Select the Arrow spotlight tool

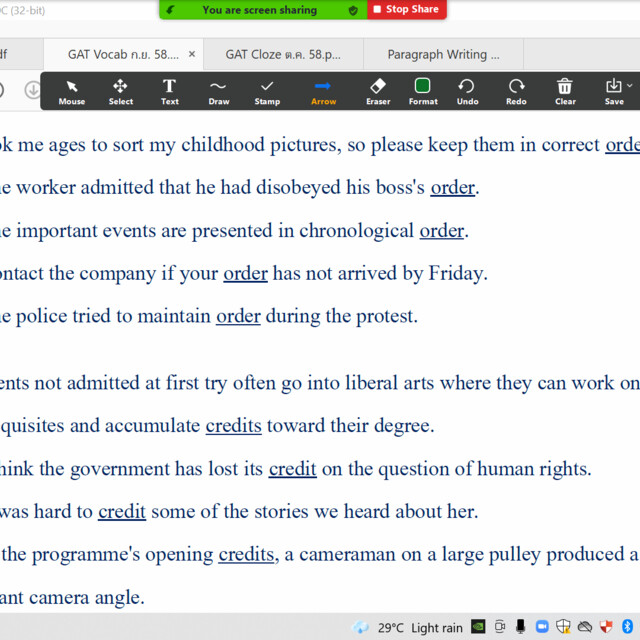pyautogui.click(x=323, y=92)
